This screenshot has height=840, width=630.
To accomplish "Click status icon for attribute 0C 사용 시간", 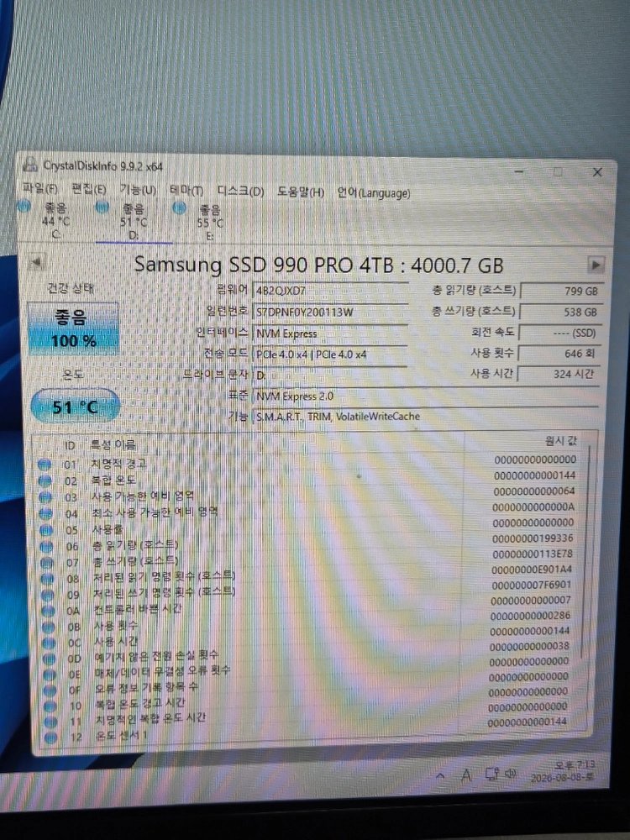I will 50,643.
